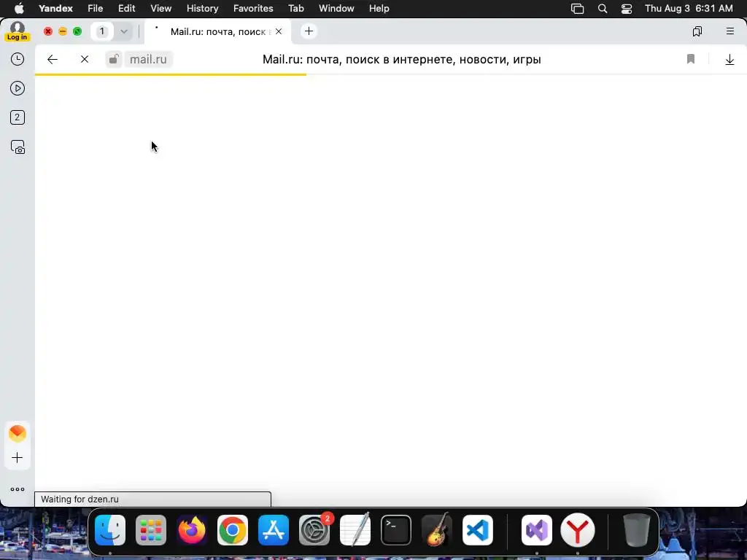Open Control Center in the menu bar
This screenshot has width=747, height=560.
click(627, 9)
